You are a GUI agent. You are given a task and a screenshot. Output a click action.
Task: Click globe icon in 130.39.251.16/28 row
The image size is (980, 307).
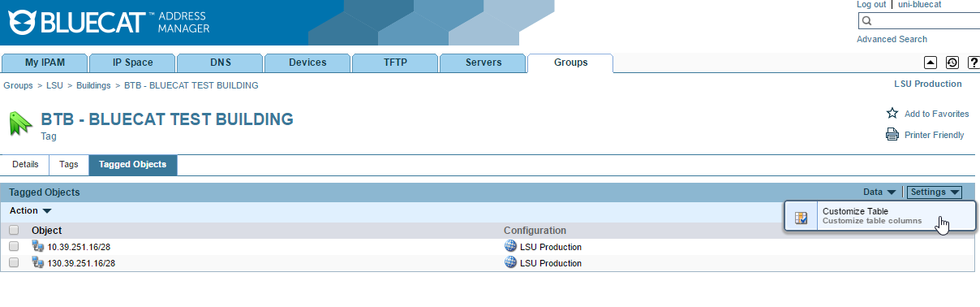pyautogui.click(x=510, y=262)
